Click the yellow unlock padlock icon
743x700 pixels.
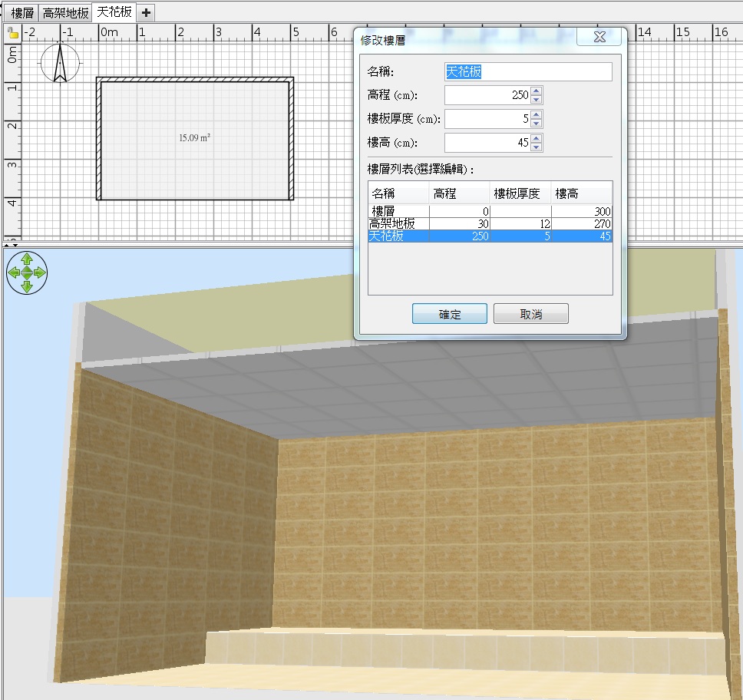12,33
